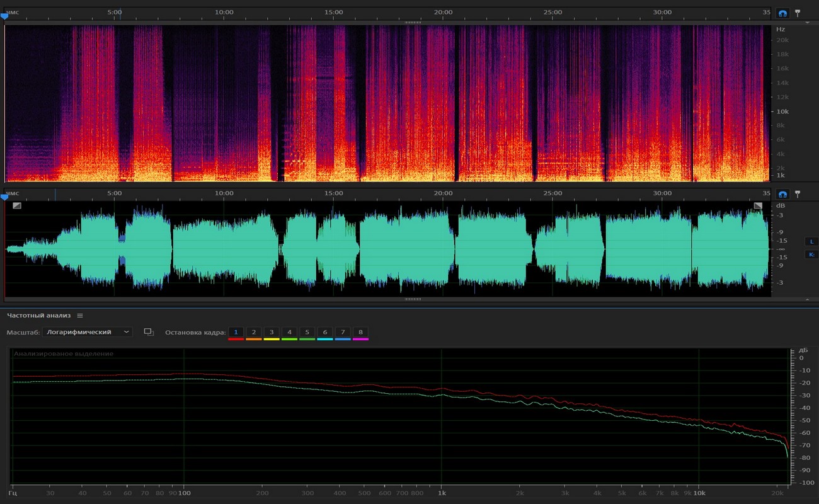This screenshot has width=819, height=504.
Task: Select frame hold 1 button
Action: pyautogui.click(x=236, y=332)
